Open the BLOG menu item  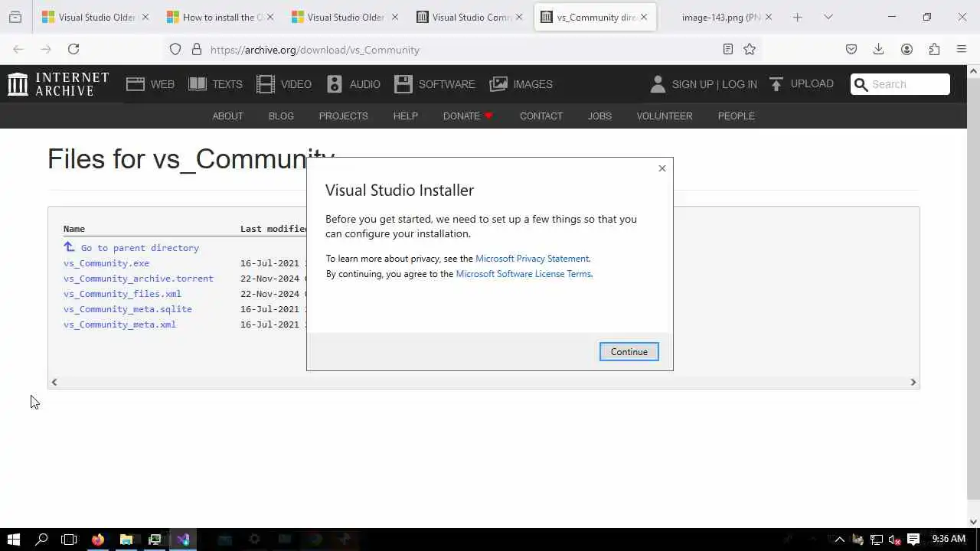point(281,116)
